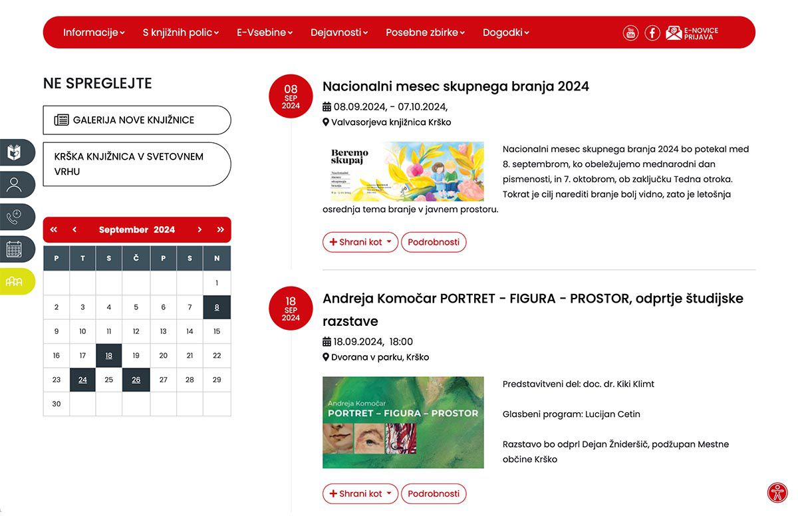Viewport: 798px width, 532px height.
Task: Click the library book icon in side panel
Action: 15,152
